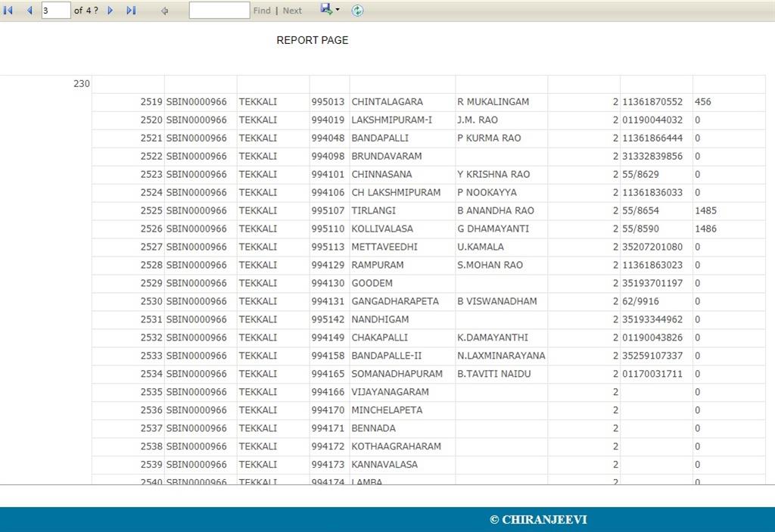Click village LAKSHMIPURAM-I

pos(391,120)
